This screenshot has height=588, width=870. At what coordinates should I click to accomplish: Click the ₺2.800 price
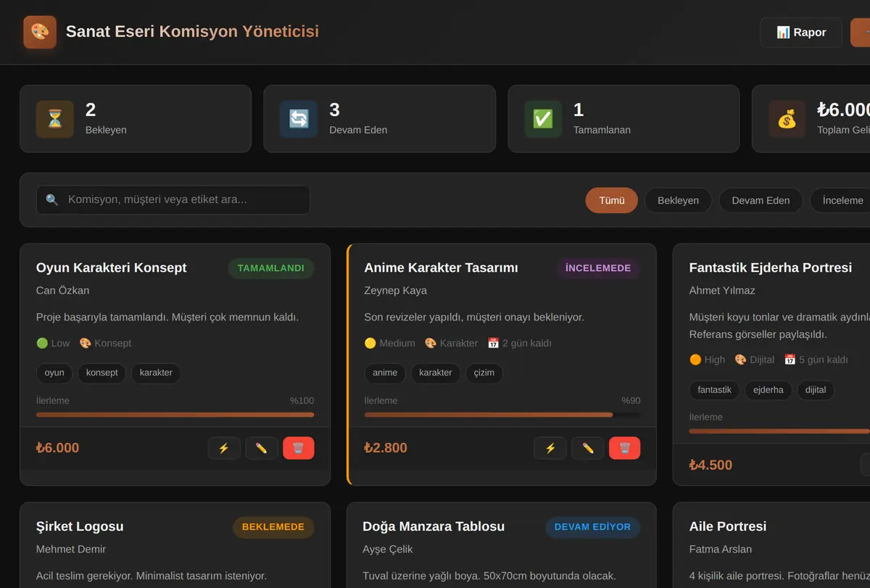(386, 448)
